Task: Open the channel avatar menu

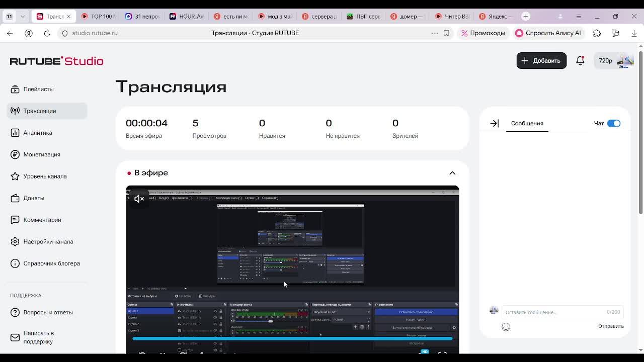Action: (625, 61)
